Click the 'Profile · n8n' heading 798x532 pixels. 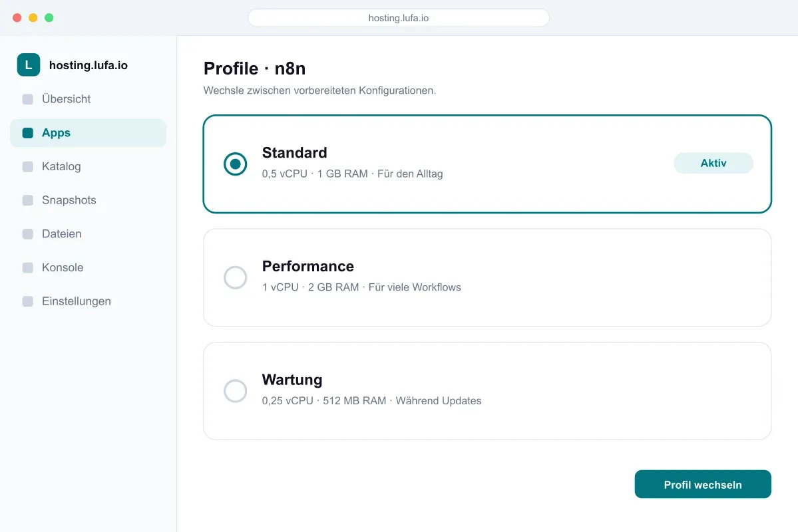[254, 68]
